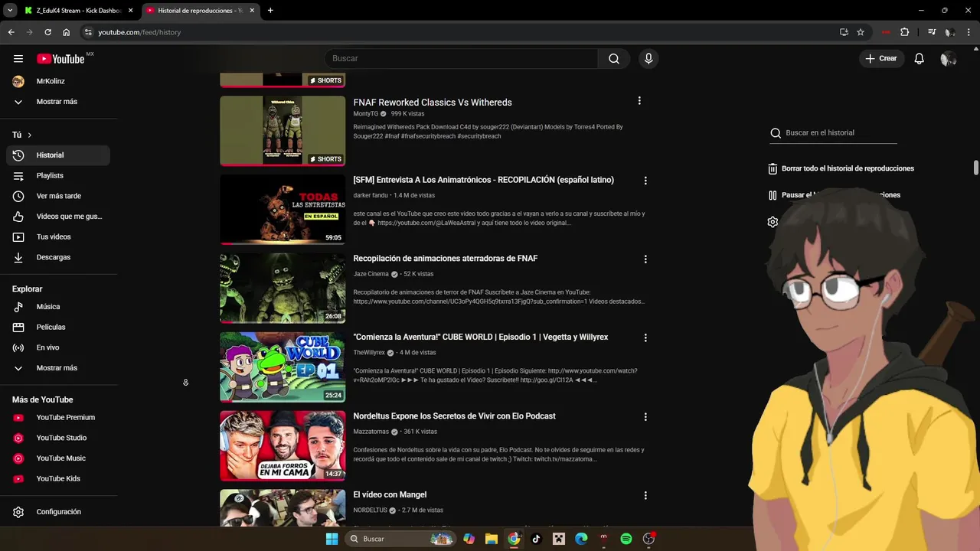This screenshot has height=551, width=980.
Task: Open Tus videos in sidebar
Action: (x=58, y=237)
